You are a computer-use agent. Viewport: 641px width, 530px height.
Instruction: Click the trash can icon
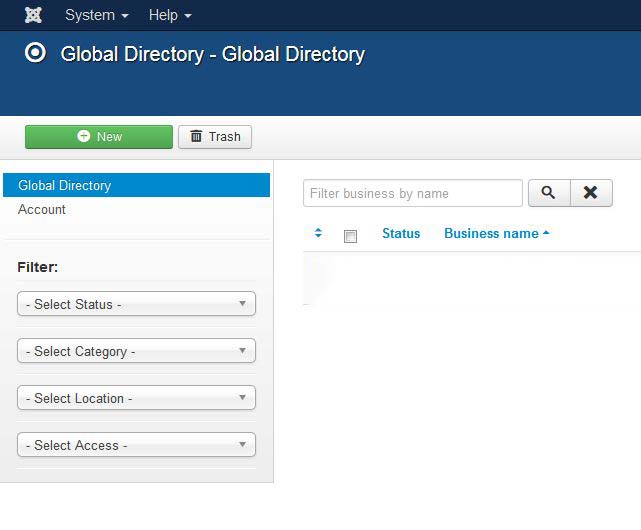coord(196,136)
